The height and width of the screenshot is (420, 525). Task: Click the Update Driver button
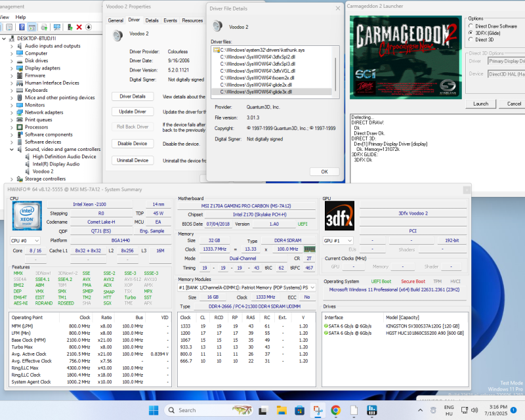click(133, 112)
